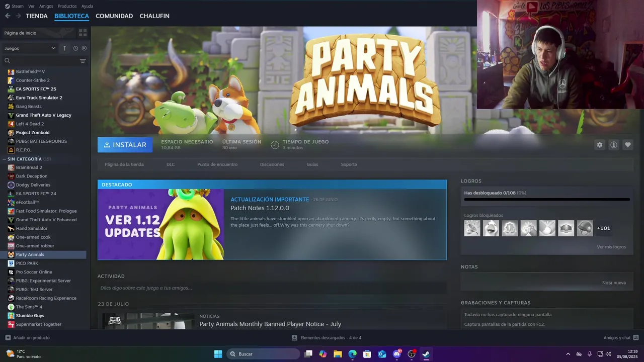
Task: Open Party Animals settings gear
Action: coord(599,145)
